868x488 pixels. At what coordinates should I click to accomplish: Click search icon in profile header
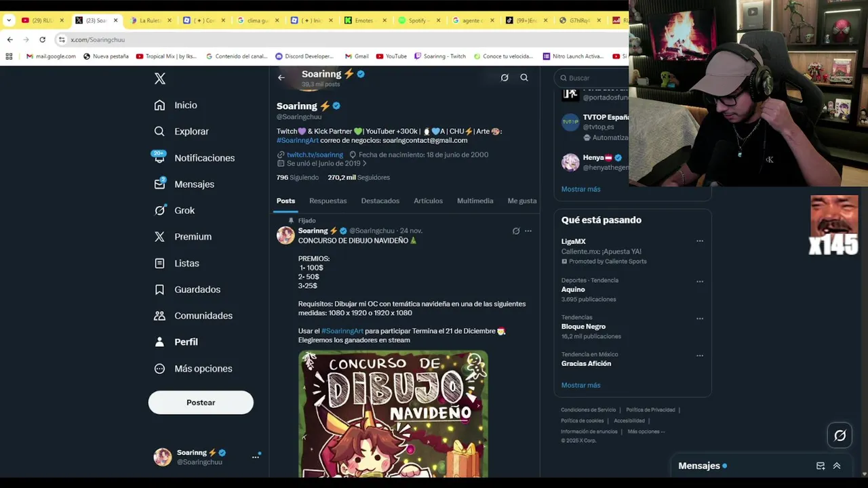[524, 77]
